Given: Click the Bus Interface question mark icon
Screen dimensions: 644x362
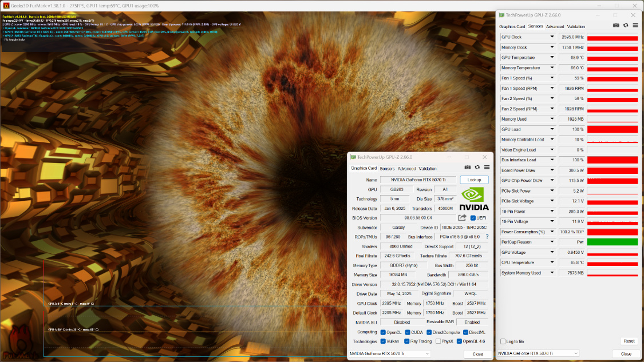Looking at the screenshot, I should (487, 237).
